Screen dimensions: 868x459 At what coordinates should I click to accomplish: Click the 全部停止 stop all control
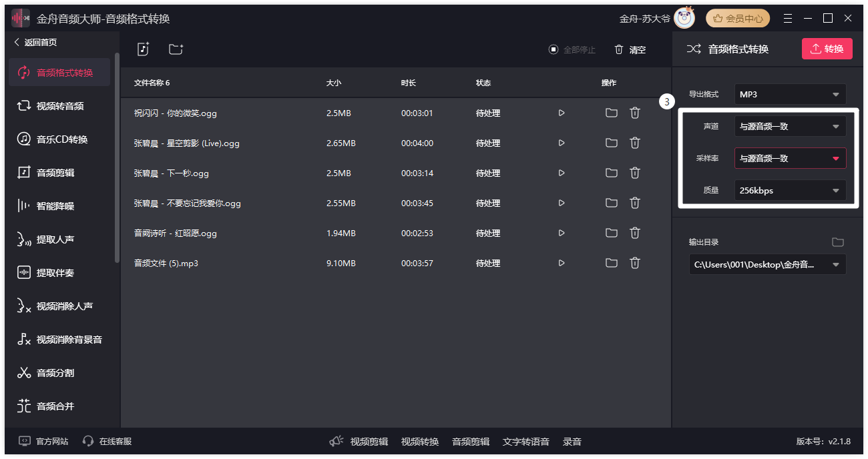click(572, 48)
